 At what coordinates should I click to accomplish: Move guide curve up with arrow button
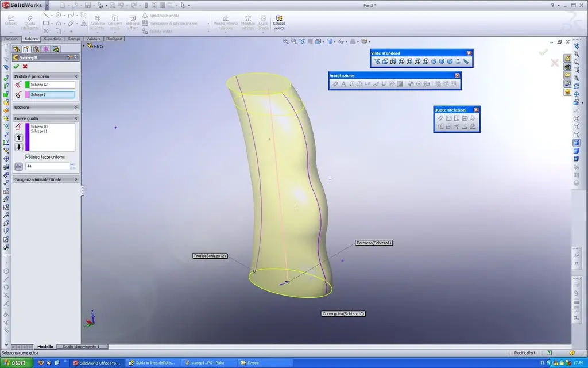(18, 137)
